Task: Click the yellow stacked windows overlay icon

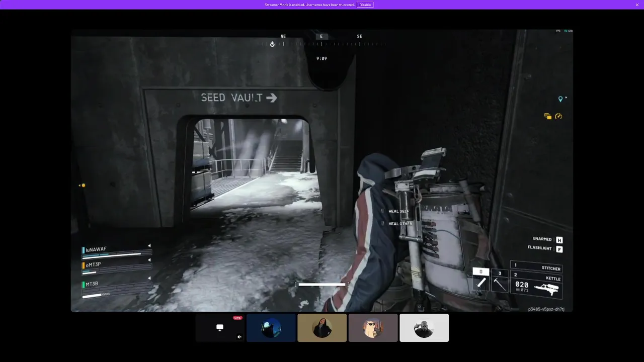Action: (x=548, y=117)
